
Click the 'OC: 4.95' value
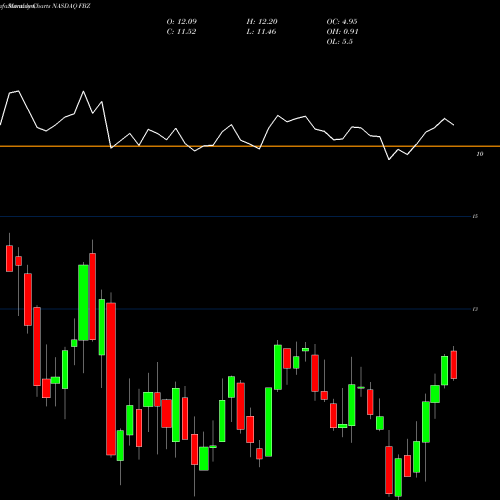click(x=342, y=22)
